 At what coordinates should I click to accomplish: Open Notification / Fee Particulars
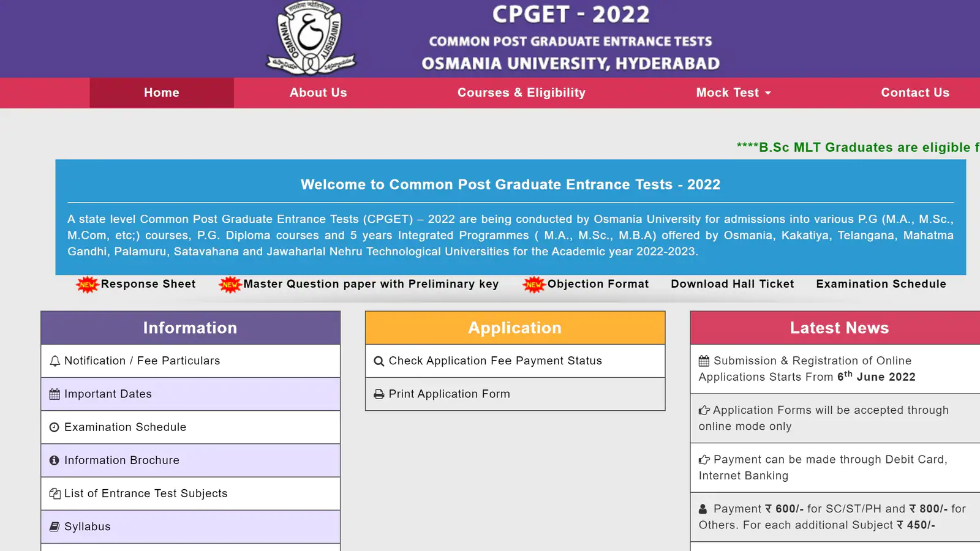click(x=190, y=361)
